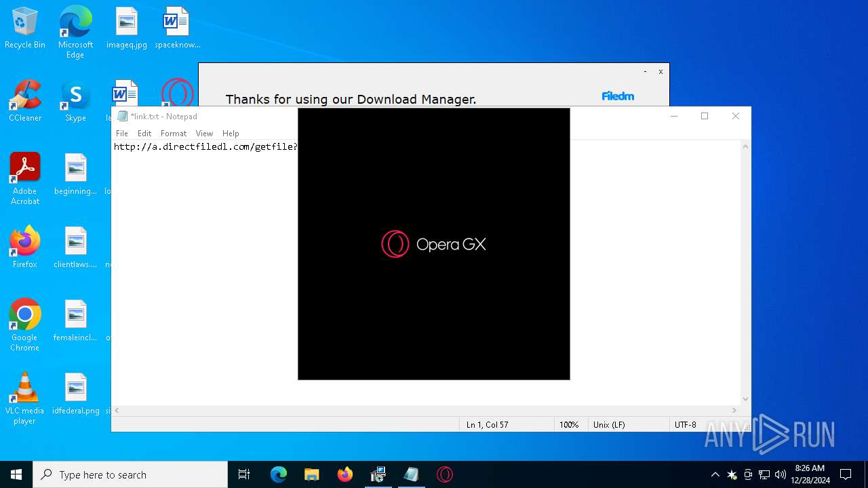Open femaleincl image file on desktop
This screenshot has height=488, width=868.
click(x=75, y=321)
